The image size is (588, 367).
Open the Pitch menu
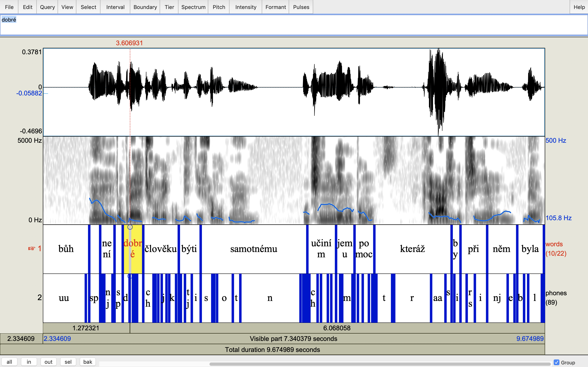pos(219,7)
